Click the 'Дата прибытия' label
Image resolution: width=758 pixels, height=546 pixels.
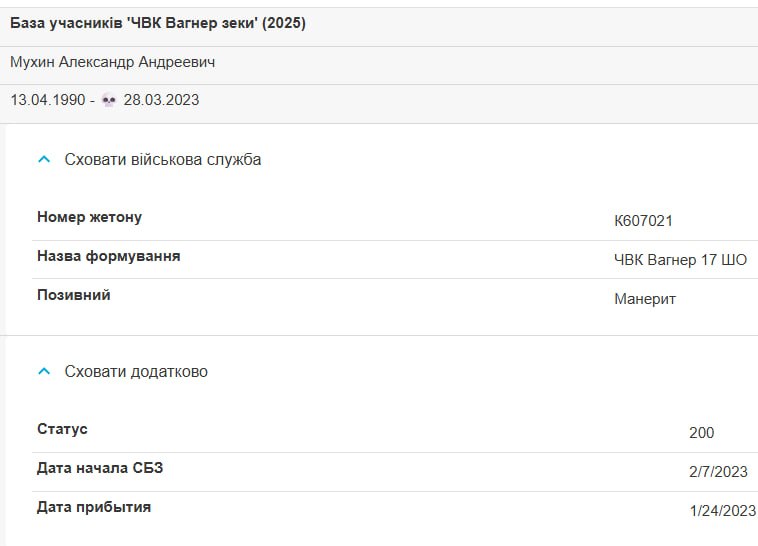(94, 507)
